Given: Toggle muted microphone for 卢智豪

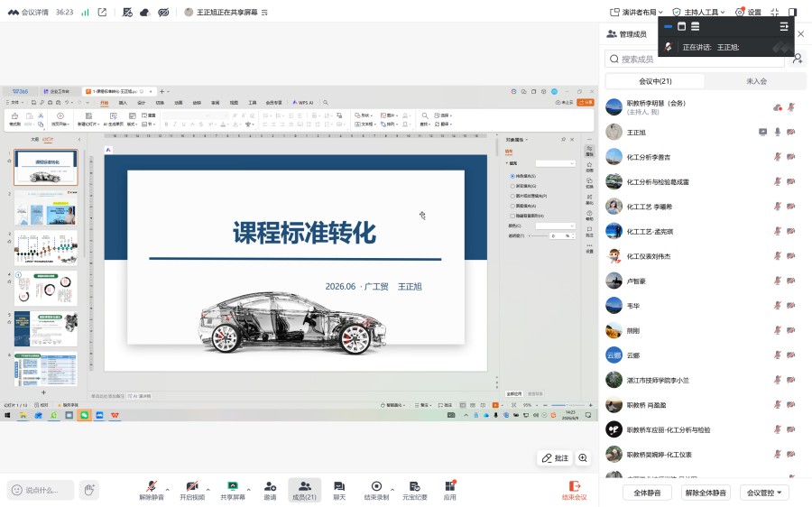Looking at the screenshot, I should click(778, 281).
